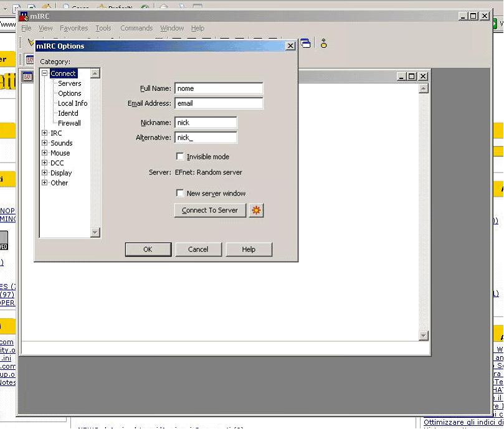
Task: Select Local Info in the category tree
Action: pyautogui.click(x=73, y=103)
